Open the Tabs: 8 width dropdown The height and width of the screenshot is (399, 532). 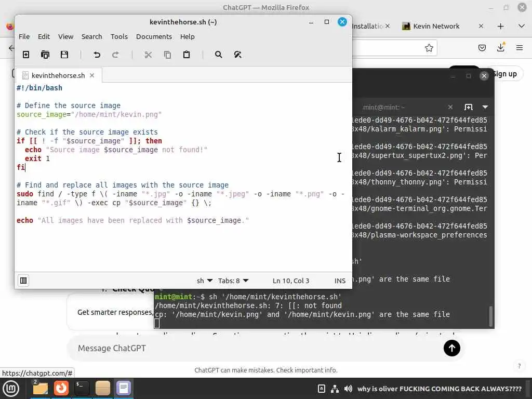pyautogui.click(x=233, y=281)
